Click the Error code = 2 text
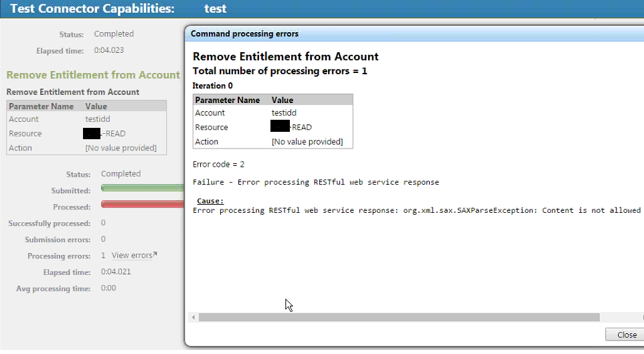The height and width of the screenshot is (354, 644). (218, 164)
